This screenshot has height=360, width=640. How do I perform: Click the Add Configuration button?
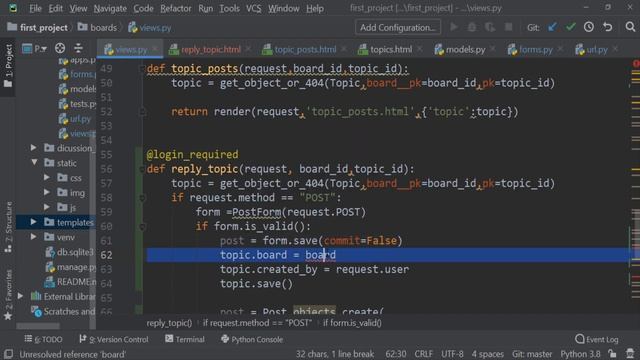398,27
